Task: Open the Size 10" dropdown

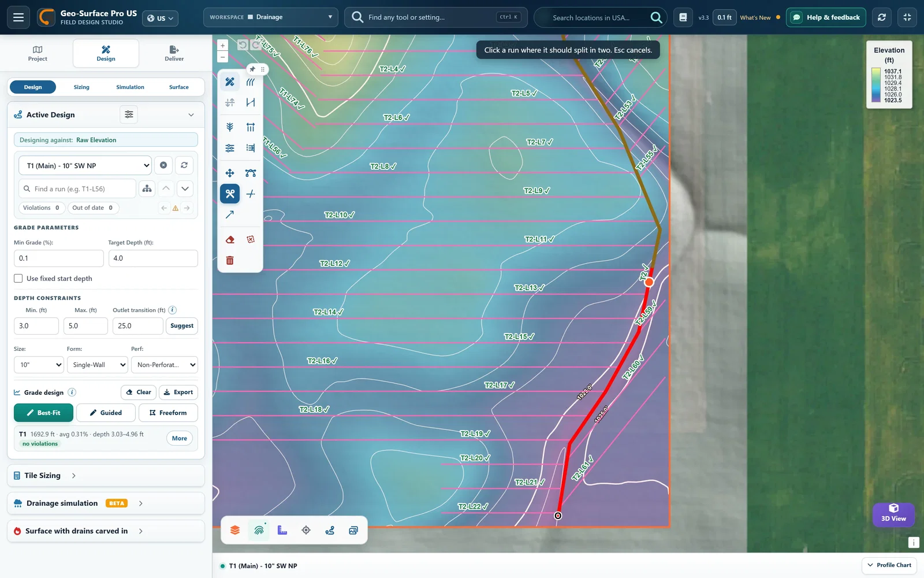Action: click(x=39, y=365)
